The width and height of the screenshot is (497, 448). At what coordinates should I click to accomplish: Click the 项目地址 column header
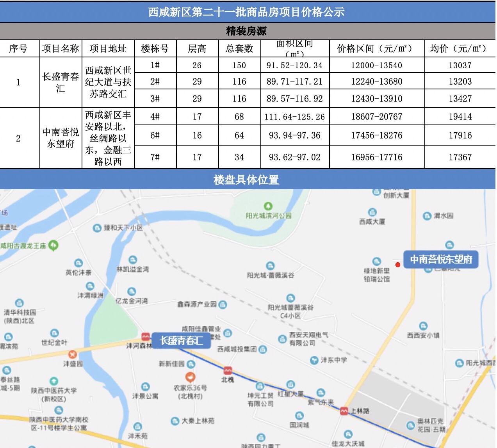point(108,49)
